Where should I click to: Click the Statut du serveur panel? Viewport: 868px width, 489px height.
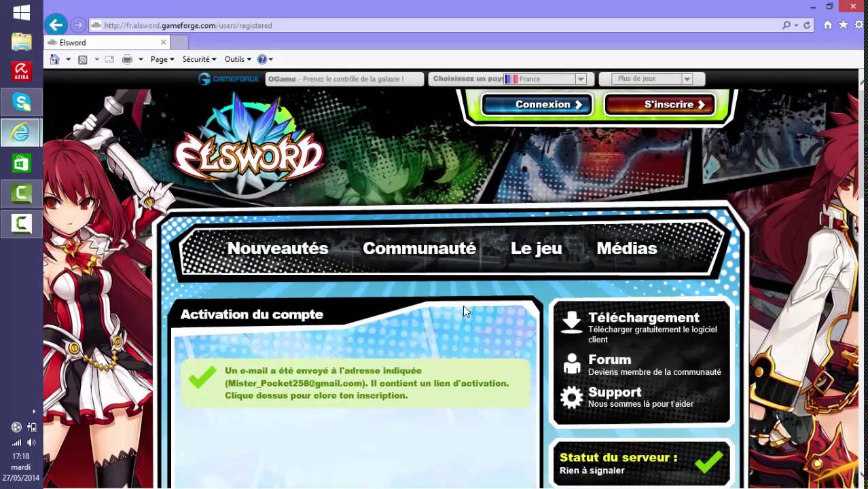point(642,463)
